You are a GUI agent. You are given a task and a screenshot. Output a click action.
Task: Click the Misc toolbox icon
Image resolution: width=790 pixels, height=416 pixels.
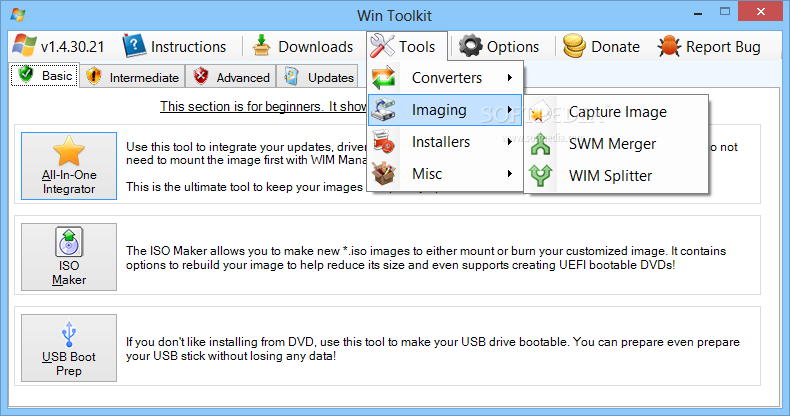pyautogui.click(x=383, y=174)
